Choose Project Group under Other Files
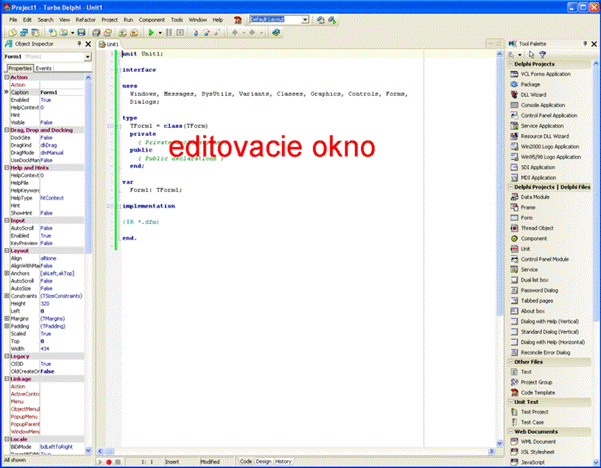 click(532, 382)
